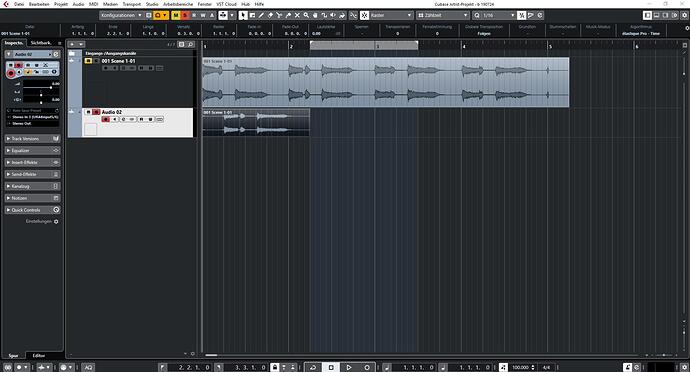This screenshot has height=372, width=690.
Task: Expand the Notizen inspector section
Action: pyautogui.click(x=33, y=198)
